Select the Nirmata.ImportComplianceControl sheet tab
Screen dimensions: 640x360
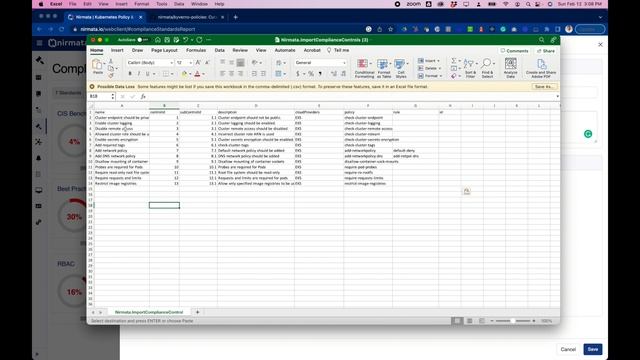pos(149,312)
